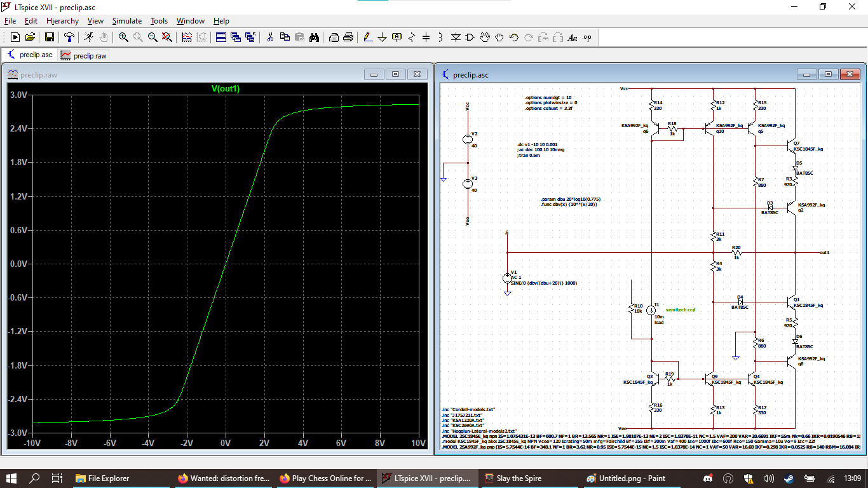Click the out1 net label
The height and width of the screenshot is (488, 868).
(x=824, y=252)
